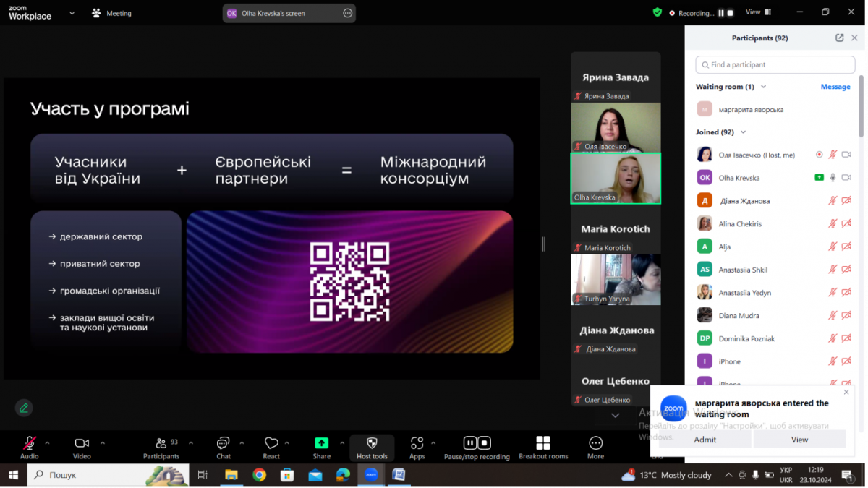Unmute audio with the microphone button

pos(30,443)
